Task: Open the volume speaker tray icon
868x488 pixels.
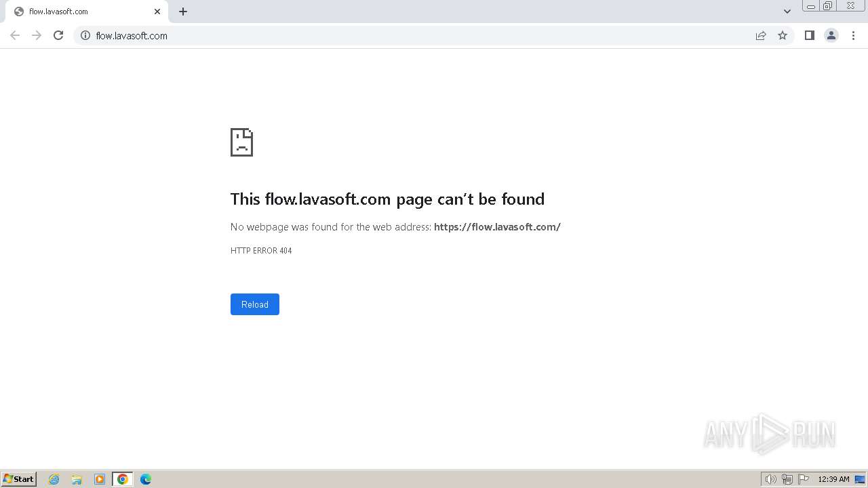Action: [x=771, y=479]
